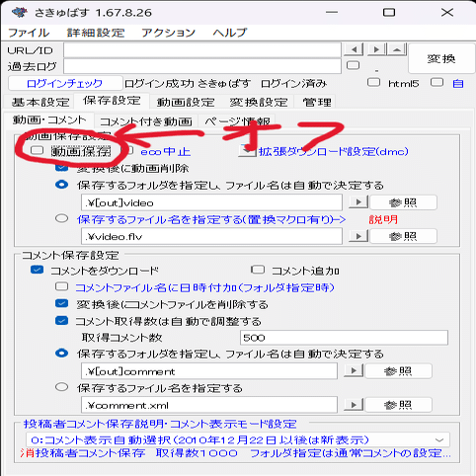Switch to the 動画設定 tab

[186, 102]
